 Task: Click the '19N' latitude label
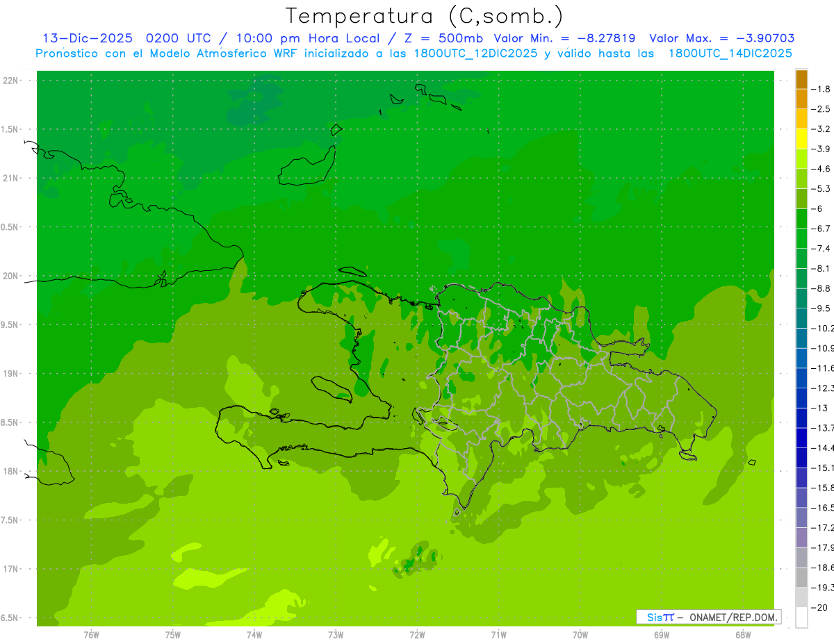[x=12, y=374]
